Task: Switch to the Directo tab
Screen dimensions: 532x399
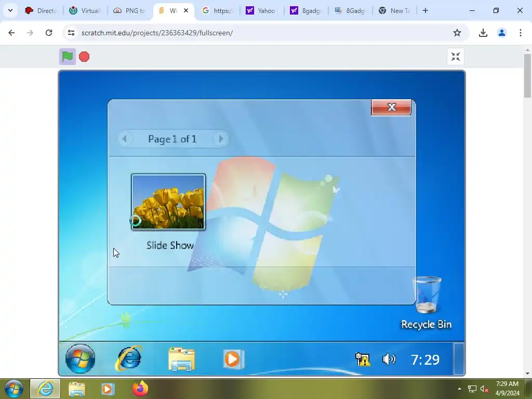Action: tap(41, 10)
